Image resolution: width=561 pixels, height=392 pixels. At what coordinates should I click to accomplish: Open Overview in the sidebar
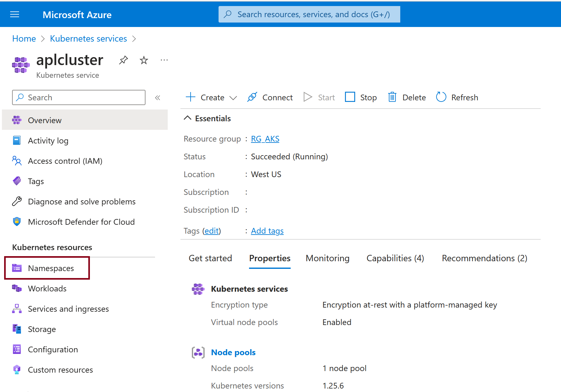point(85,120)
